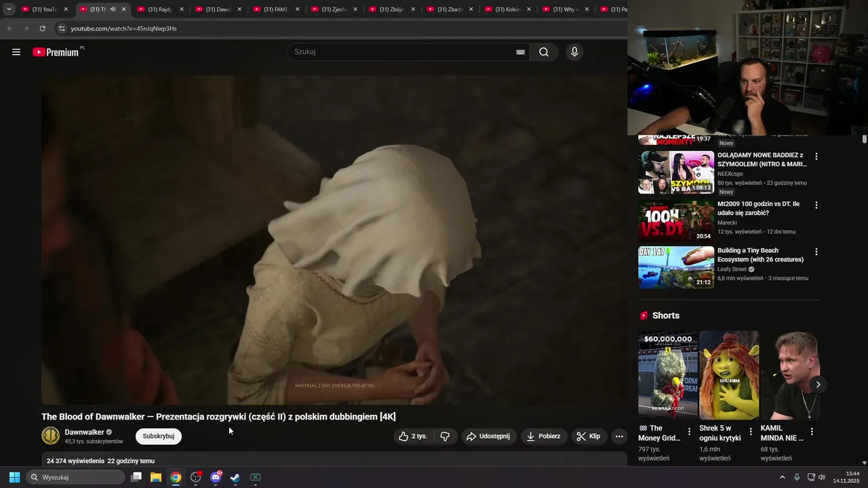Close the '(31) Rajdy' tab
Viewport: 868px width, 488px height.
click(x=181, y=9)
